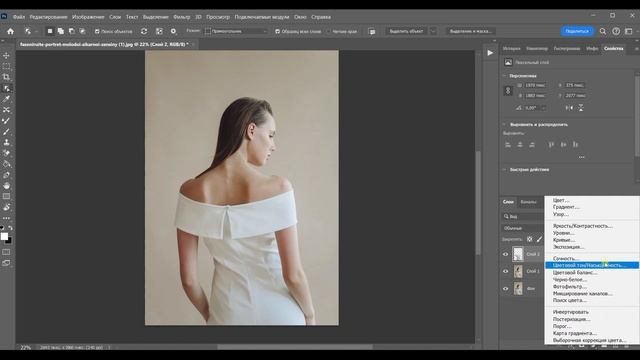This screenshot has height=360, width=640.
Task: Select the Move tool
Action: tap(6, 56)
